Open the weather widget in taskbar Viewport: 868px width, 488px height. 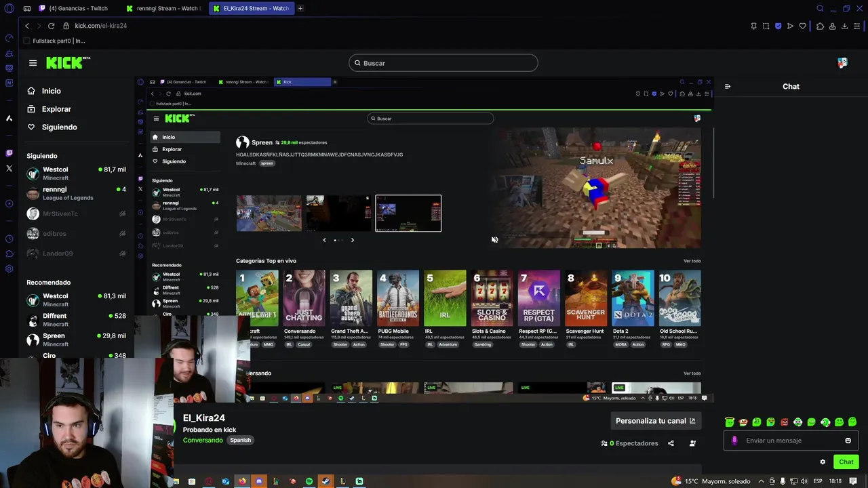point(711,481)
